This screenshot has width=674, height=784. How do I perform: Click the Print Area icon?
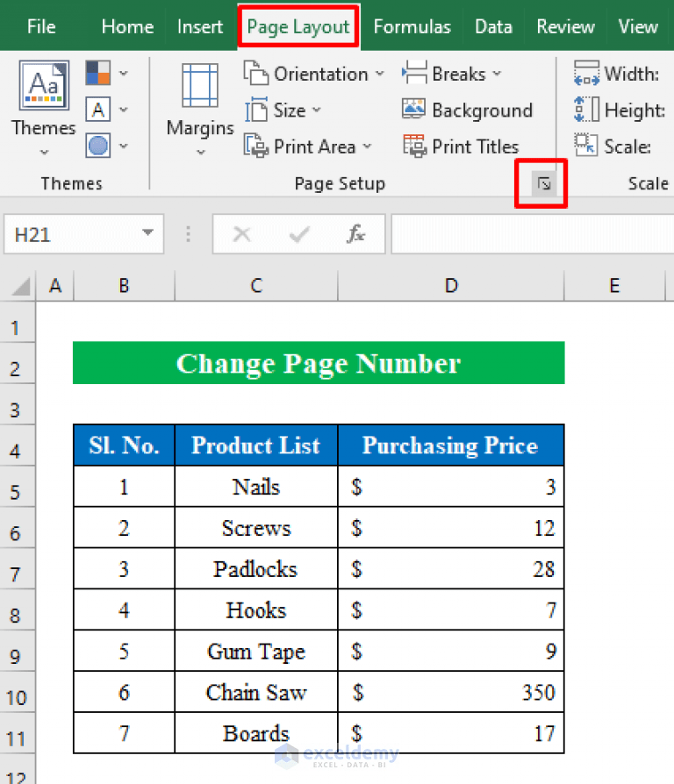(x=255, y=146)
